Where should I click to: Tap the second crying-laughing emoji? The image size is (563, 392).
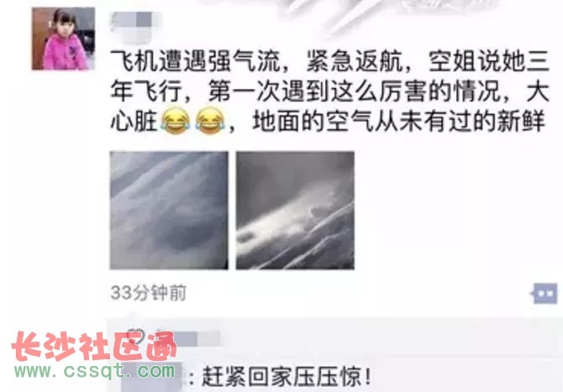coord(210,121)
